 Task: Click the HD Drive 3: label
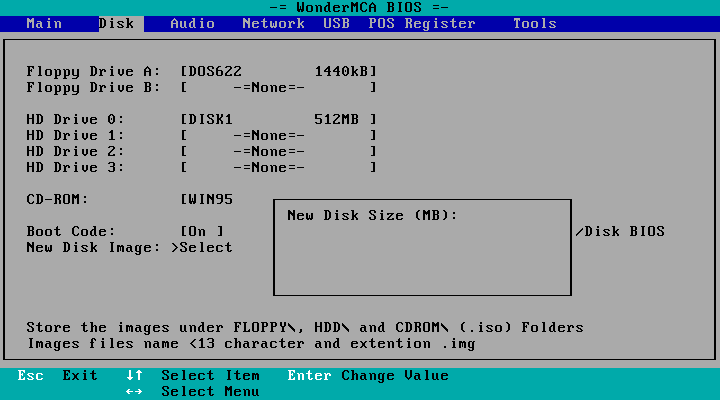75,168
